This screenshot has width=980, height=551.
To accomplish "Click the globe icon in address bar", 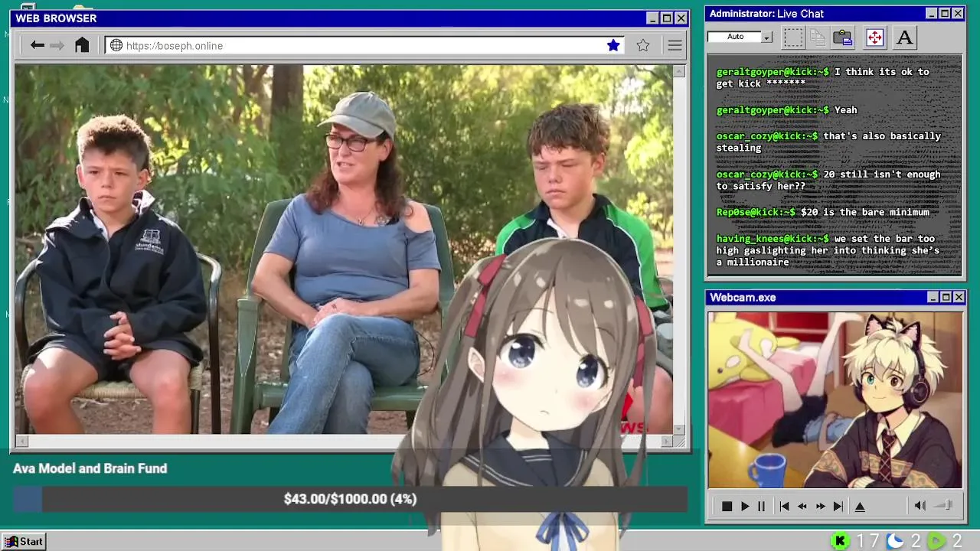I will (x=116, y=45).
